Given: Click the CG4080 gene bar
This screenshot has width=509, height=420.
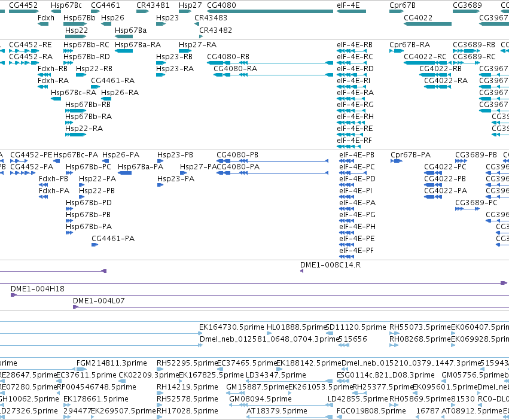Looking at the screenshot, I should click(x=270, y=11).
